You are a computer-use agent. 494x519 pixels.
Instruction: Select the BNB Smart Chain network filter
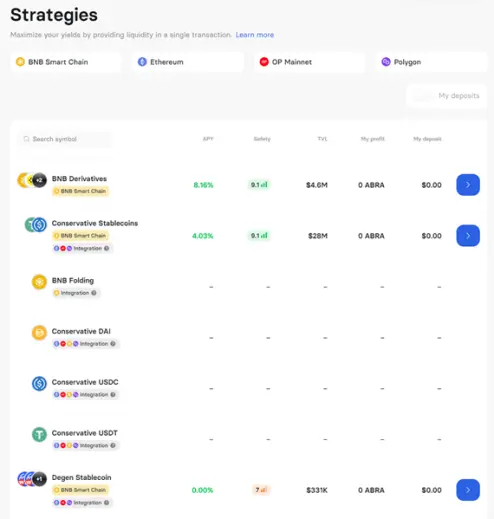coord(66,62)
